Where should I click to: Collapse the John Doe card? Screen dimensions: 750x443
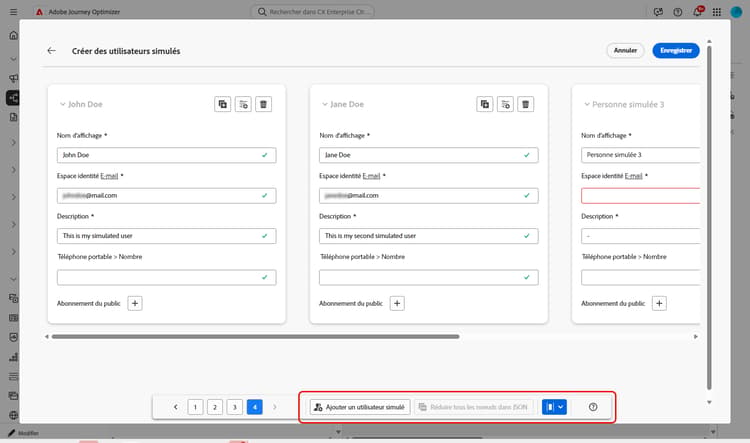click(x=62, y=104)
